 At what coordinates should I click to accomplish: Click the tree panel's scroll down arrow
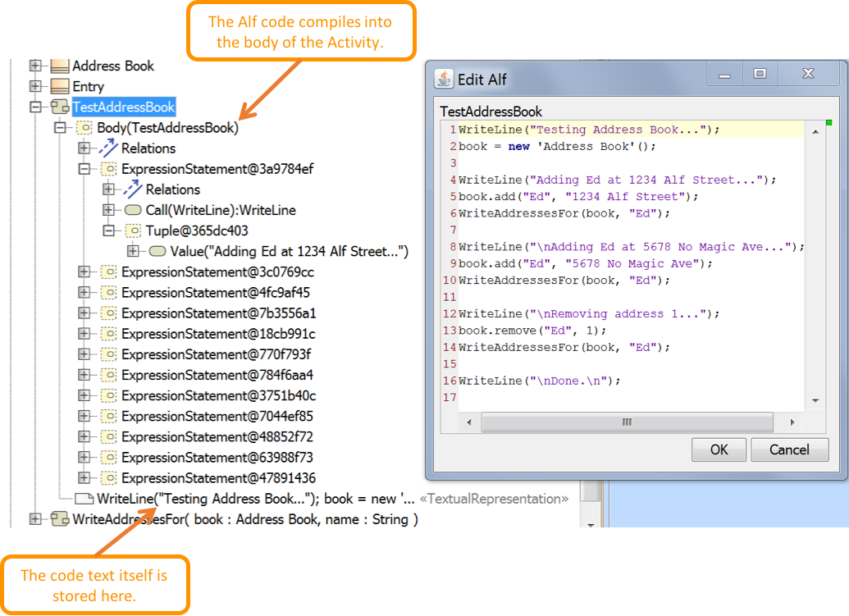[590, 524]
